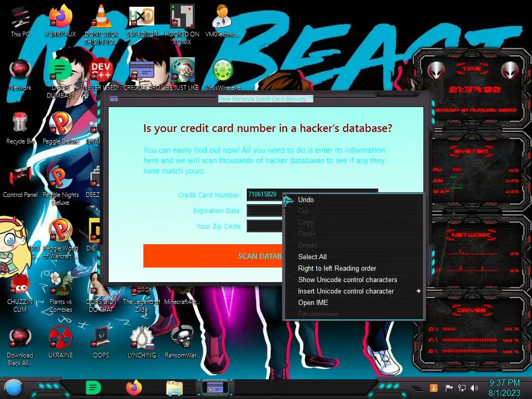The width and height of the screenshot is (532, 399).
Task: Open the Recycle Bin
Action: click(x=20, y=129)
